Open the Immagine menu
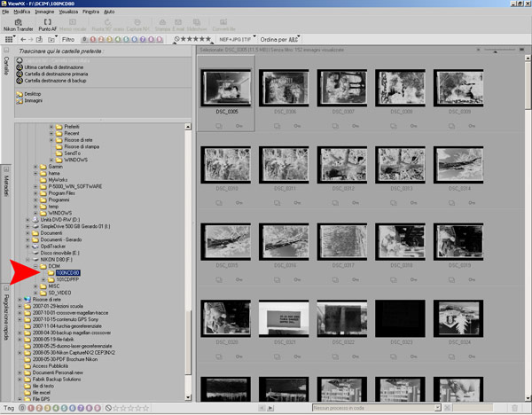Screen dimensions: 532x415 tap(45, 12)
